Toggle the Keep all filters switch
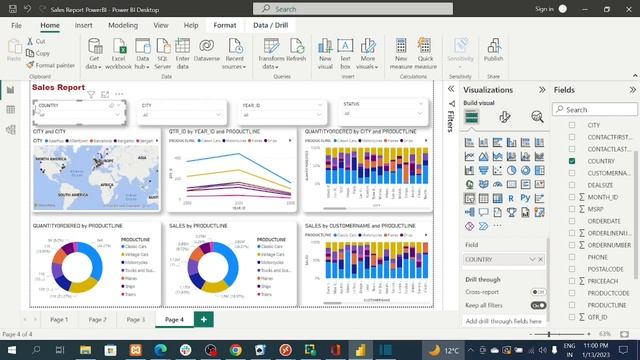640x360 pixels. (x=538, y=305)
